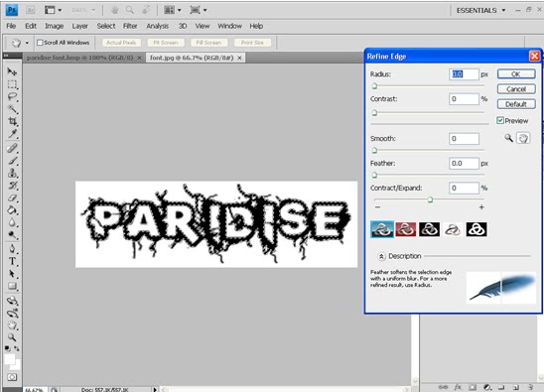Viewport: 544px width, 392px height.
Task: Open the Image menu
Action: [55, 26]
